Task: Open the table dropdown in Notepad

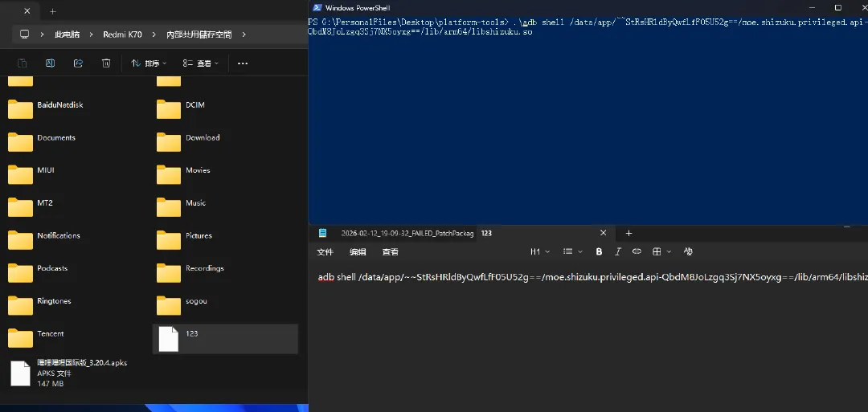Action: click(x=661, y=251)
